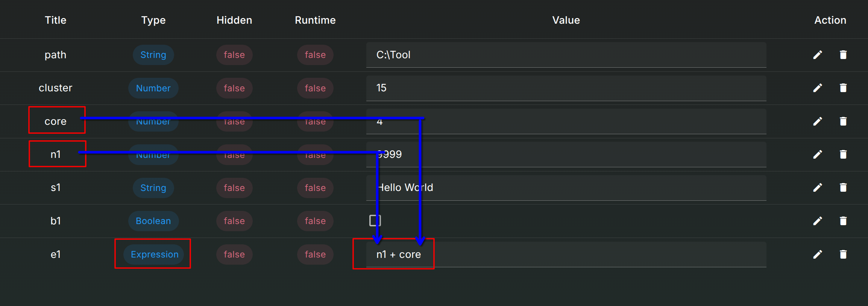Edit the e1 expression row

817,254
